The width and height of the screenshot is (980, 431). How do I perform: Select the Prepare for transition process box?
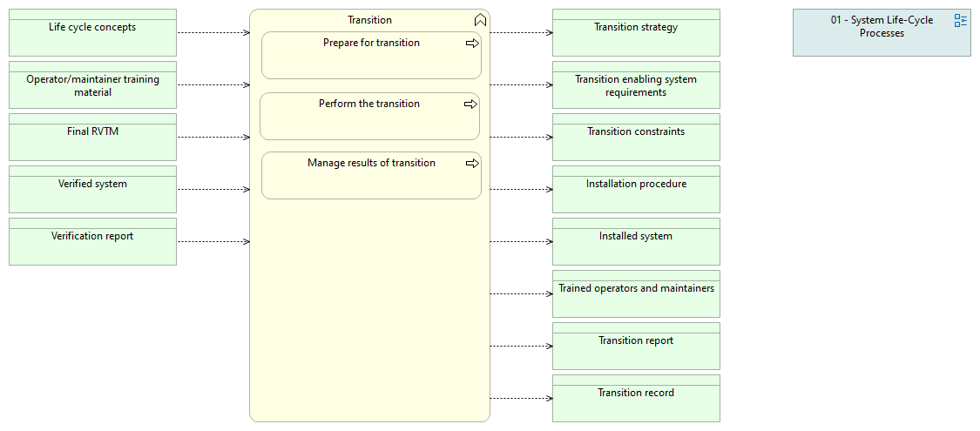tap(371, 56)
